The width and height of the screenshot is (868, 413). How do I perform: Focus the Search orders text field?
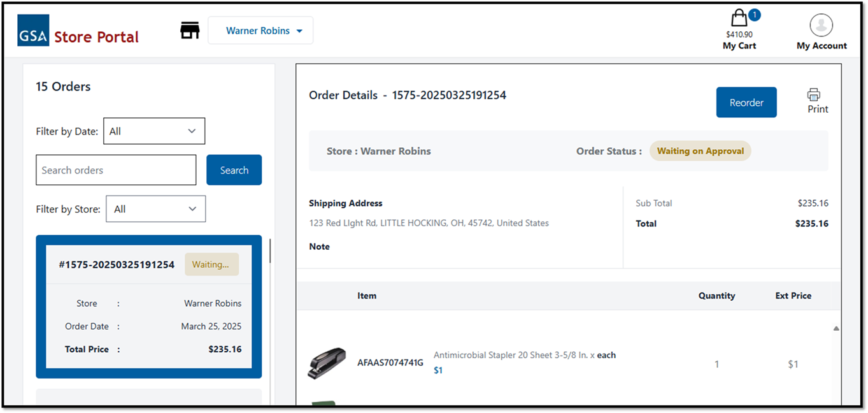[x=116, y=170]
